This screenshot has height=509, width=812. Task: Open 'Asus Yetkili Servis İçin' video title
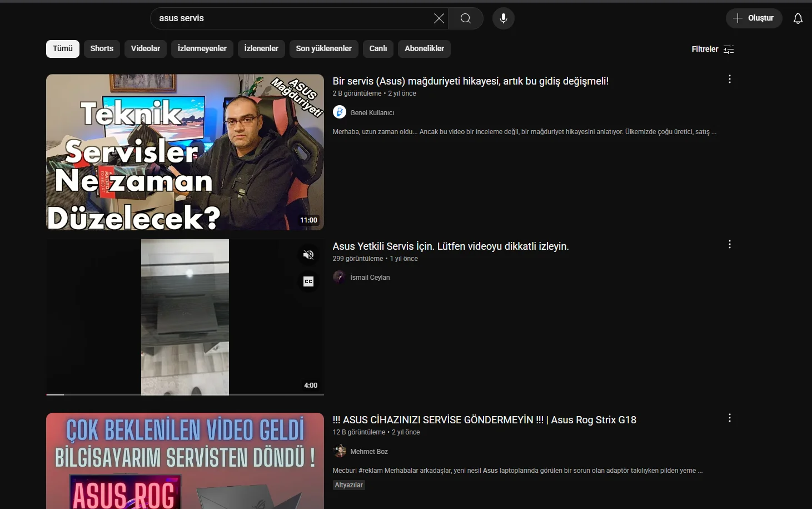[451, 246]
